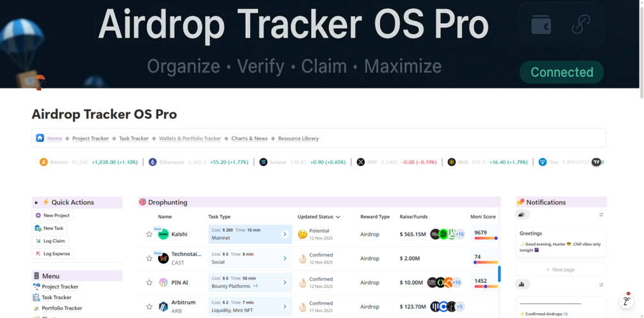Image resolution: width=644 pixels, height=318 pixels.
Task: Click the Raise/Funds column header
Action: pyautogui.click(x=413, y=217)
